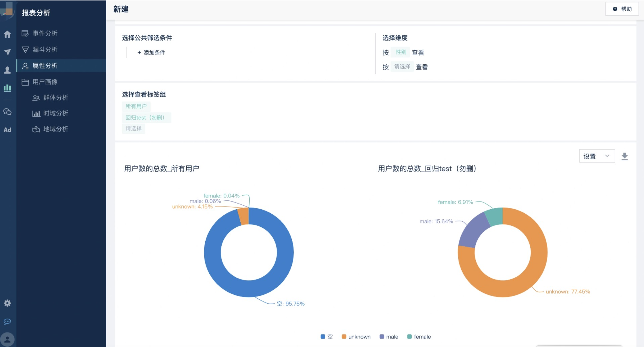Click the female: 6.91% label
This screenshot has width=644, height=347.
pos(455,202)
